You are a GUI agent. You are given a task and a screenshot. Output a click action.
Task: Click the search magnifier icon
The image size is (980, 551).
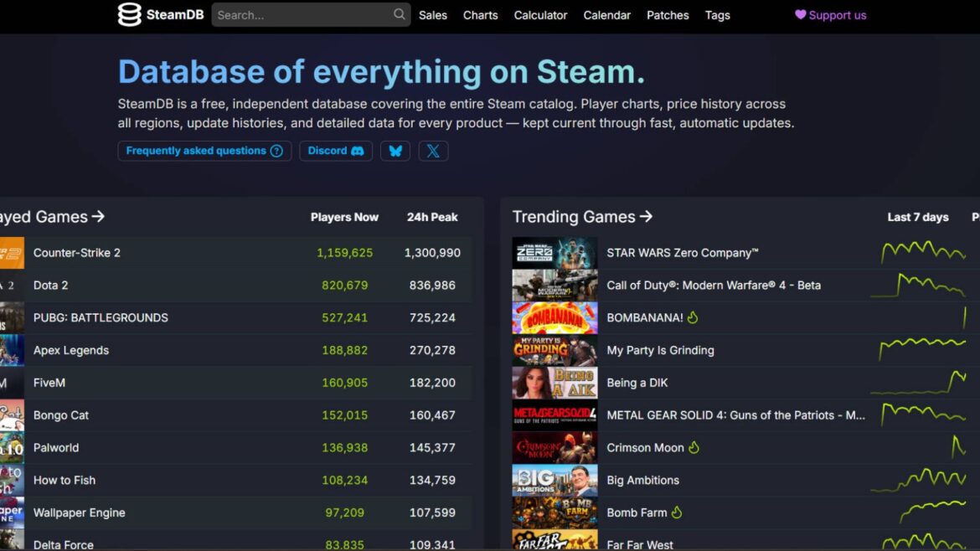399,14
